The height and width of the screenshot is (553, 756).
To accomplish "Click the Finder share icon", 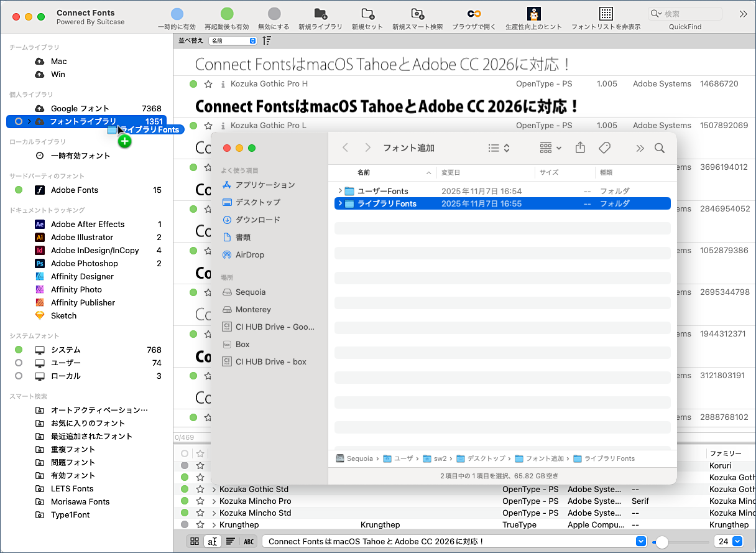I will pos(580,148).
